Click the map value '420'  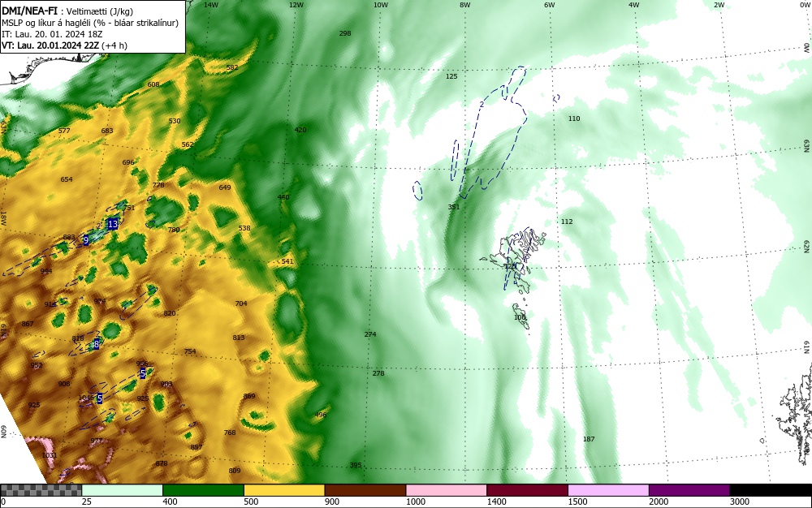click(300, 130)
